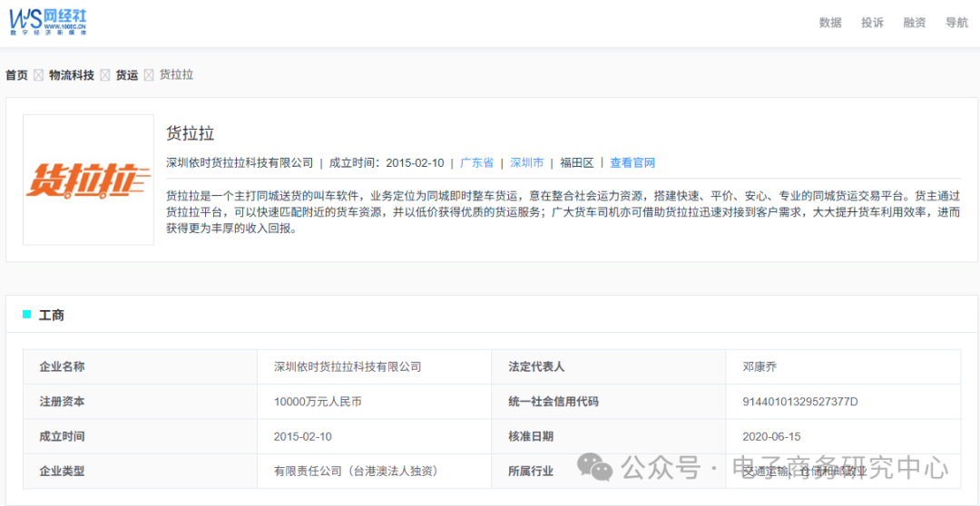Viewport: 980px width, 506px height.
Task: Click the 成立时间 table label cell
Action: [140, 437]
